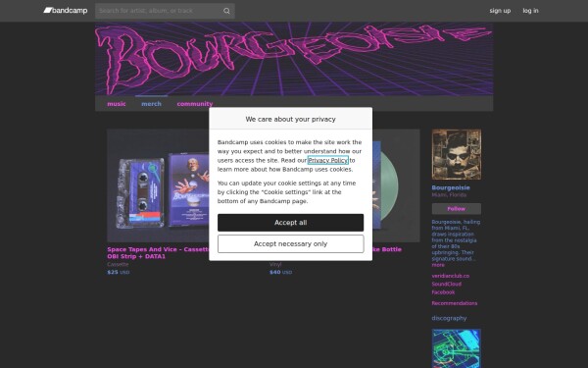Viewport: 588px width, 368px height.
Task: Click the Accept all button
Action: tap(290, 223)
